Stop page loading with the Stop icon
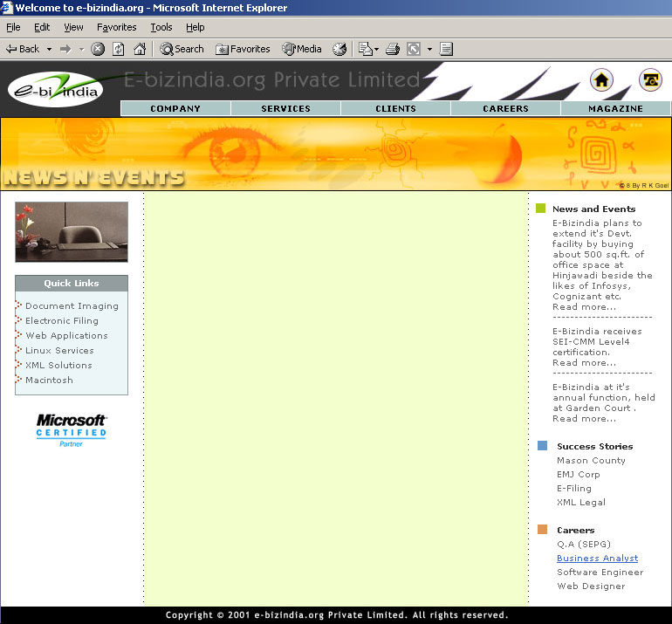Screen dimensions: 672x624 pos(98,49)
